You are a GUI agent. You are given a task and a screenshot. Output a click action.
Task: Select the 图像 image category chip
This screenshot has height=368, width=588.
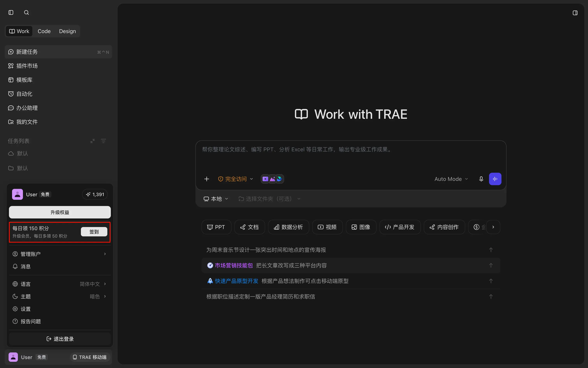coord(361,227)
